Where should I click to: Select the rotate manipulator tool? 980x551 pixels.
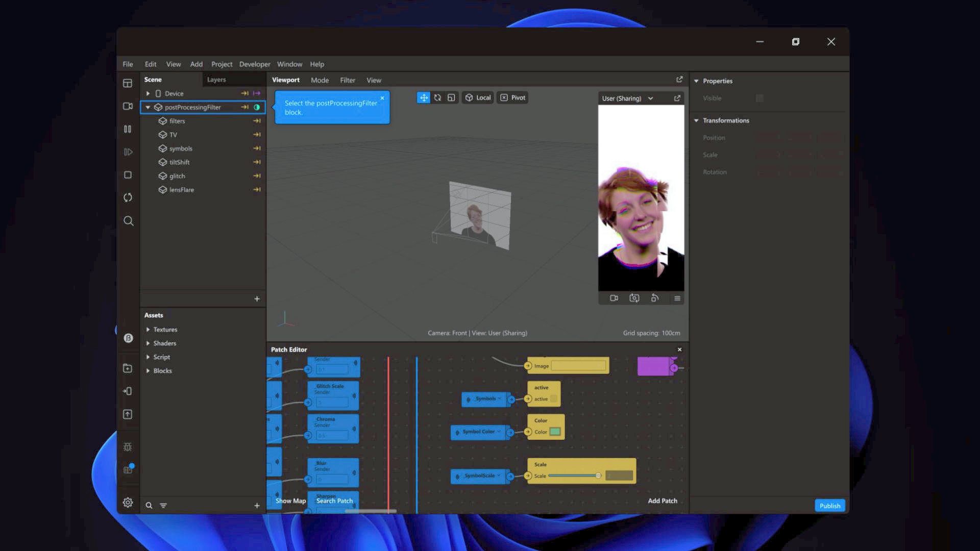[x=437, y=97]
